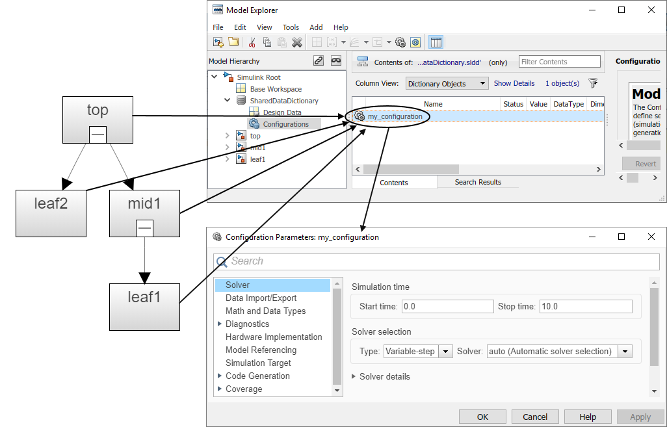
Task: Click the Design Data grid icon
Action: pos(254,112)
